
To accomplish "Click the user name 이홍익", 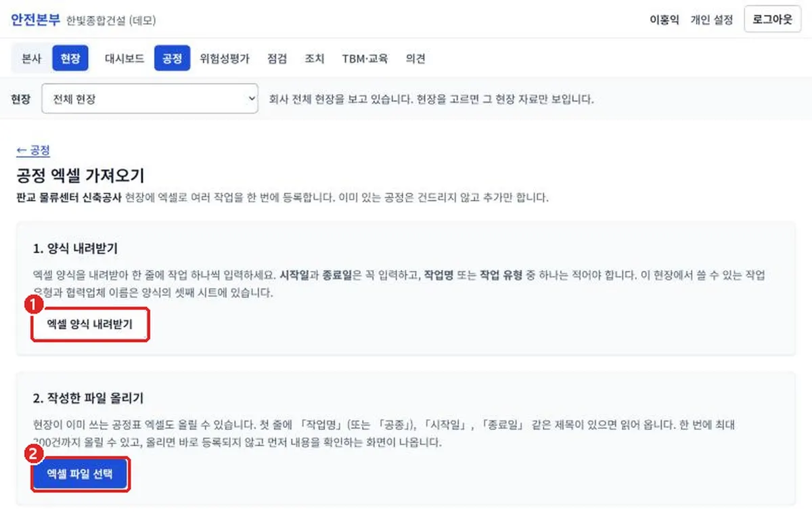I will 664,20.
